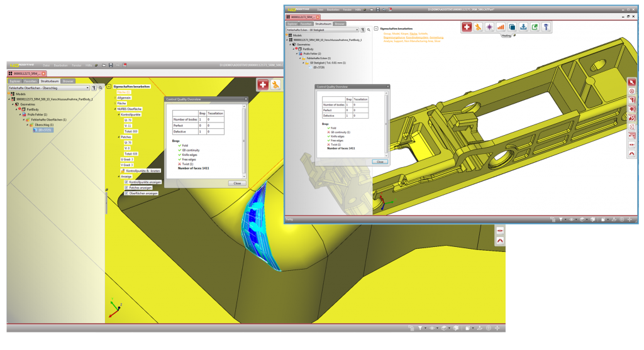Click the Fläche link in right window properties
This screenshot has height=350, width=644.
coord(413,34)
